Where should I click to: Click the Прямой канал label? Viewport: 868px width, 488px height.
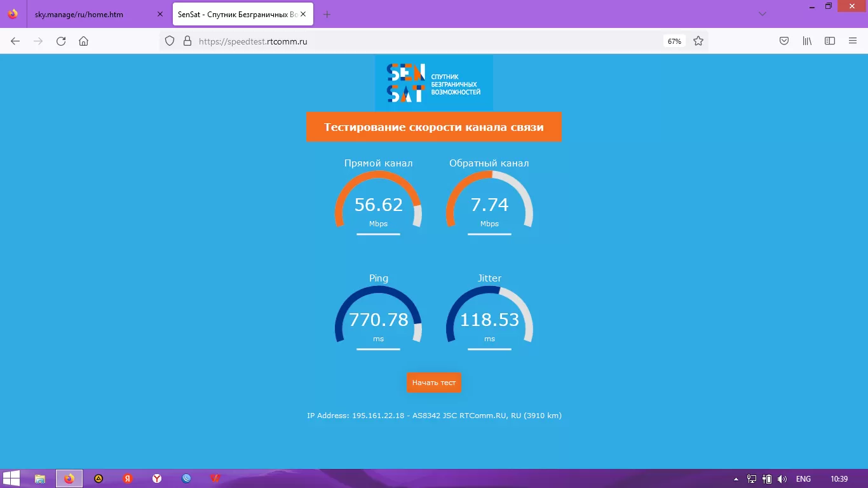pos(378,163)
